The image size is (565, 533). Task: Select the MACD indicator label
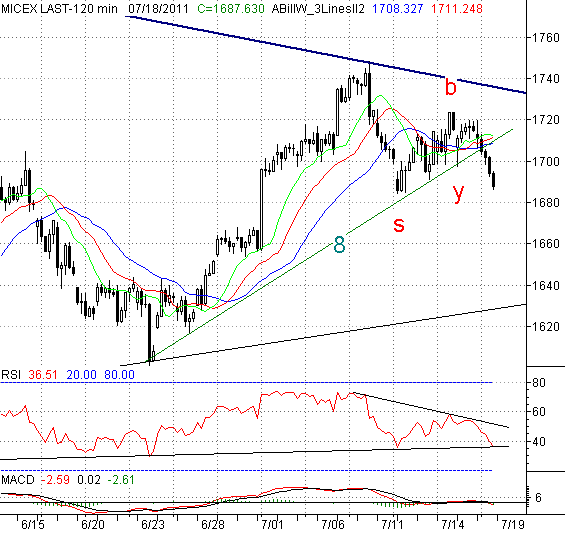click(x=18, y=480)
